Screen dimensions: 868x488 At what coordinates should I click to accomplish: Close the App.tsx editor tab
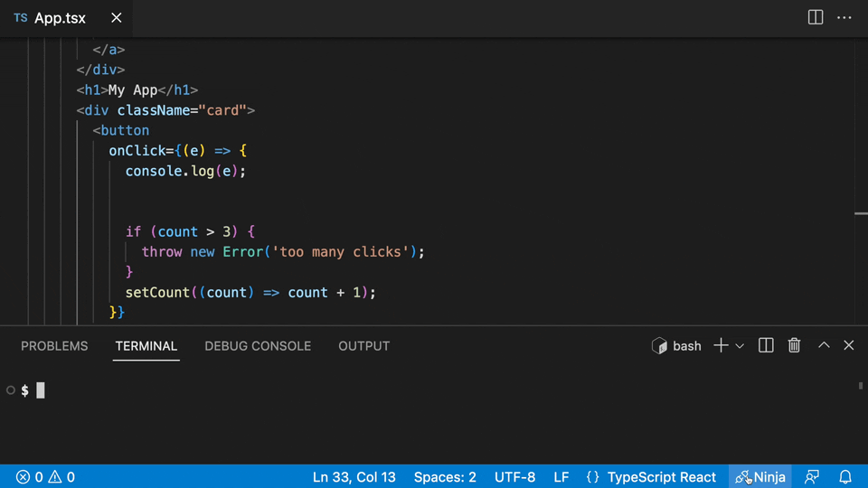tap(116, 18)
